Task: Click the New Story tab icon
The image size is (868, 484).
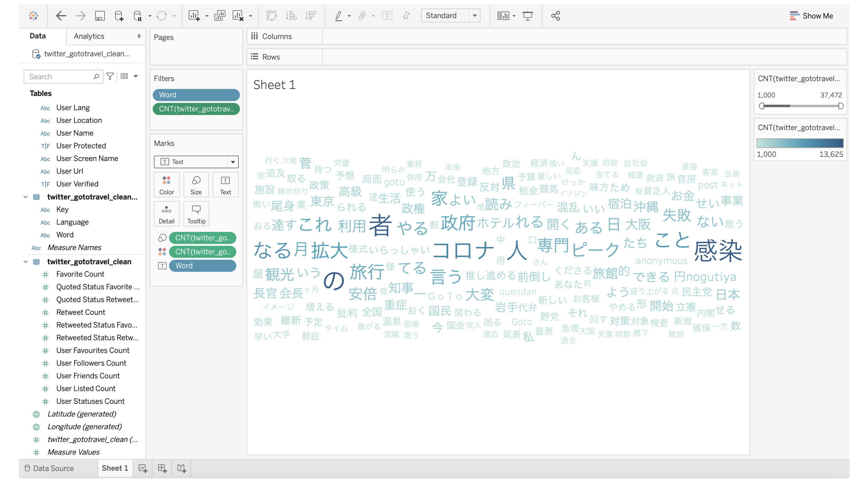Action: 181,468
